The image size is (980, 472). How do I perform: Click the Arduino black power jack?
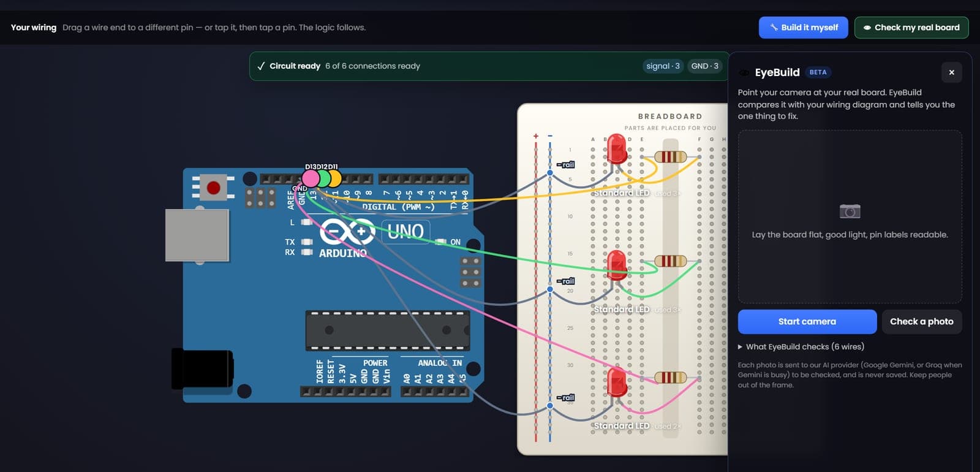pyautogui.click(x=202, y=368)
